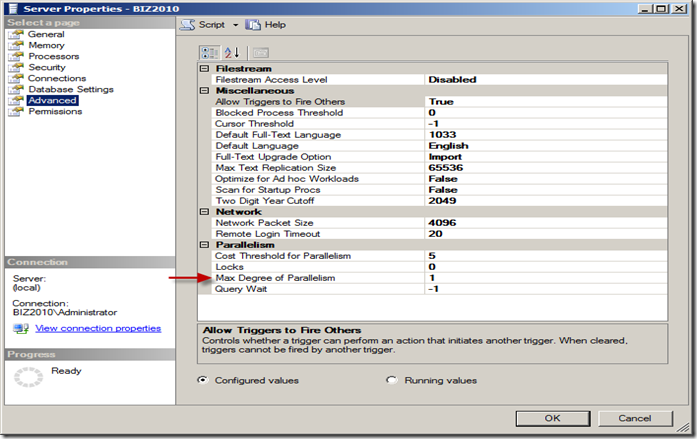
Task: Open the Memory page
Action: (x=46, y=45)
